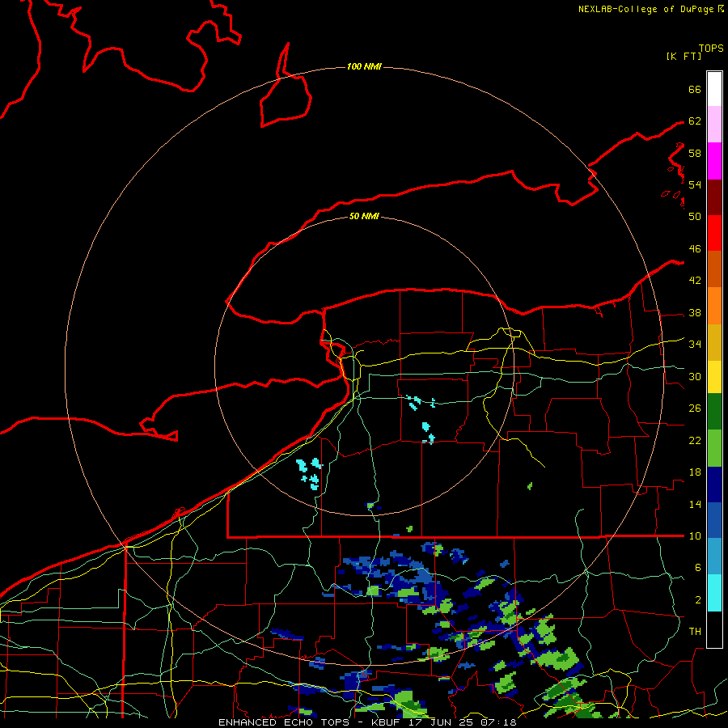This screenshot has height=728, width=728.
Task: Pick the yellow legend swatch
Action: 714,377
